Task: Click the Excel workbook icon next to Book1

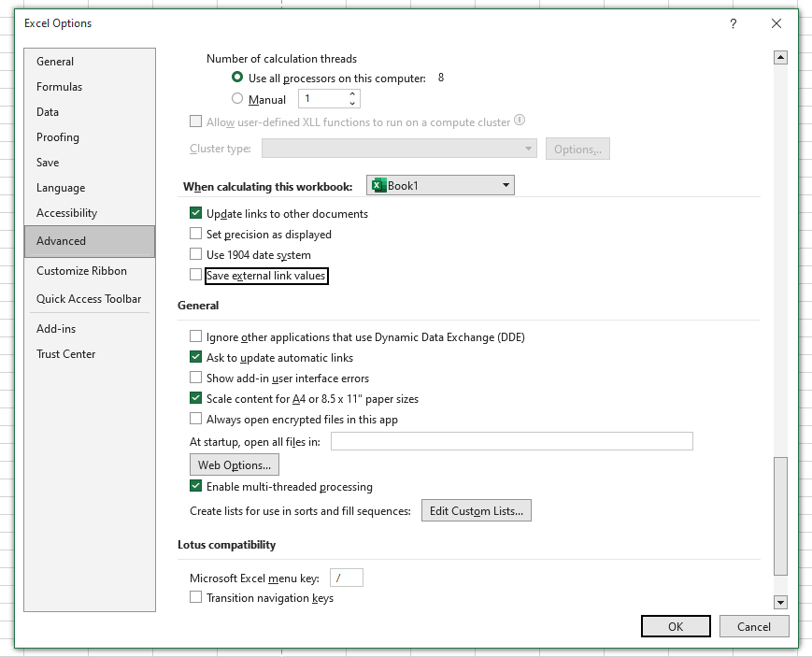Action: (378, 185)
